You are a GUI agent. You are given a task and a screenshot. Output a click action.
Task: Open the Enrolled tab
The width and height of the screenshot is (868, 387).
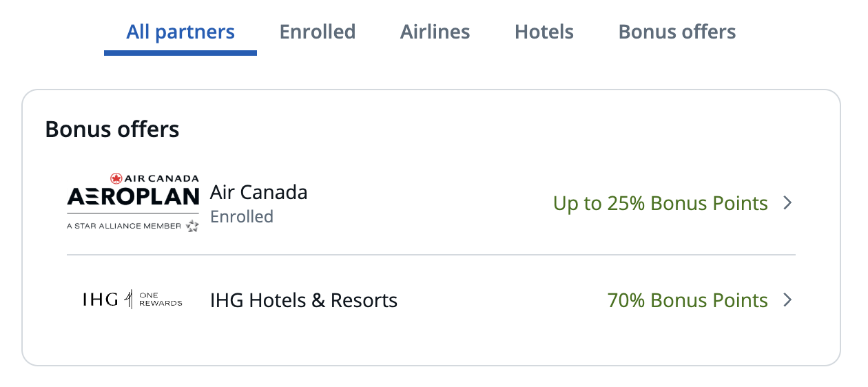pos(318,32)
